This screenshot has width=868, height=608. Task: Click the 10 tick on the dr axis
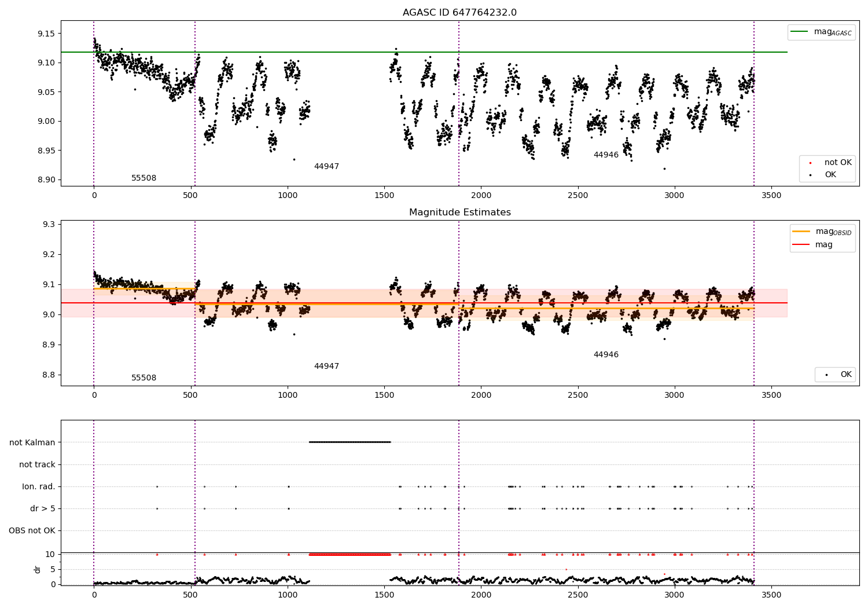click(50, 554)
